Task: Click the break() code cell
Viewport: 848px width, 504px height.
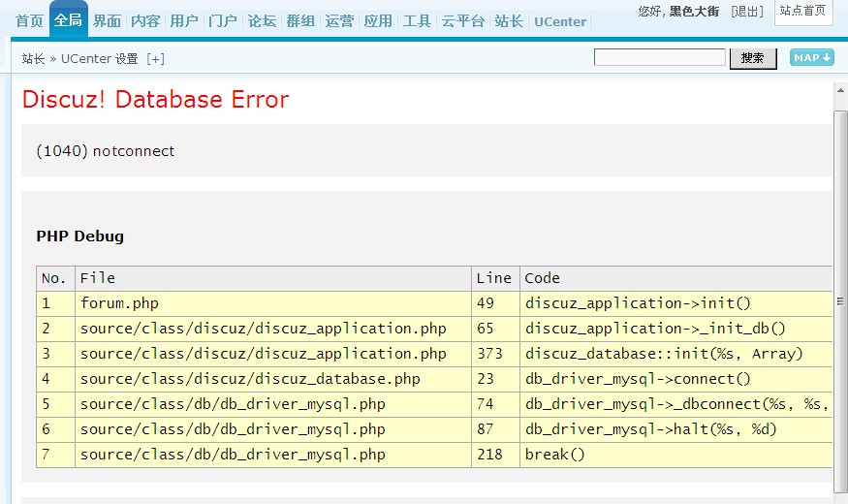Action: [x=676, y=455]
